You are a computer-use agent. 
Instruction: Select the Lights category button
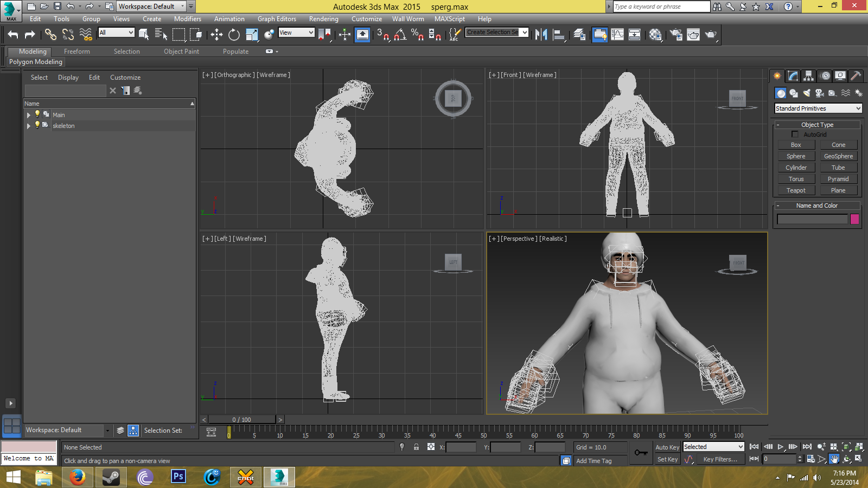point(807,93)
